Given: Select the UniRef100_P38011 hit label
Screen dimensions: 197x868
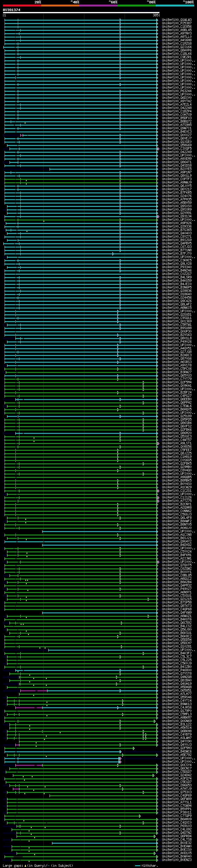Looking at the screenshot, I should pyautogui.click(x=177, y=812).
